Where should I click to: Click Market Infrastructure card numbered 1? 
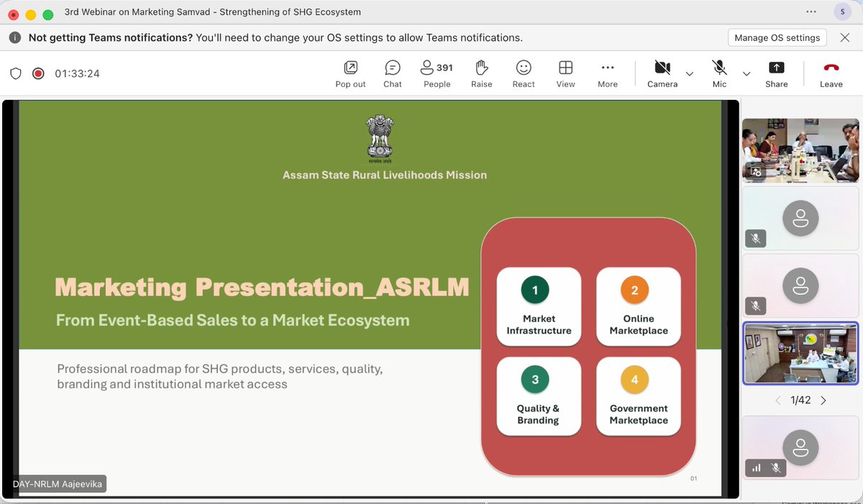click(539, 307)
